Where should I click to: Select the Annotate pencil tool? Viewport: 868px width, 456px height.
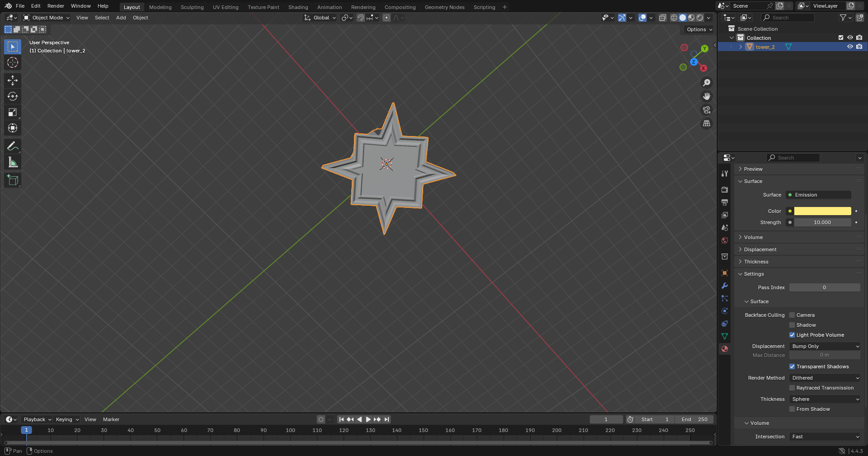point(13,146)
